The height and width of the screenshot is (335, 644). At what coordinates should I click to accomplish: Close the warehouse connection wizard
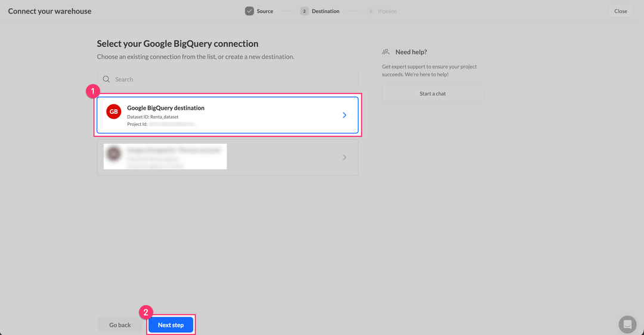pyautogui.click(x=620, y=11)
